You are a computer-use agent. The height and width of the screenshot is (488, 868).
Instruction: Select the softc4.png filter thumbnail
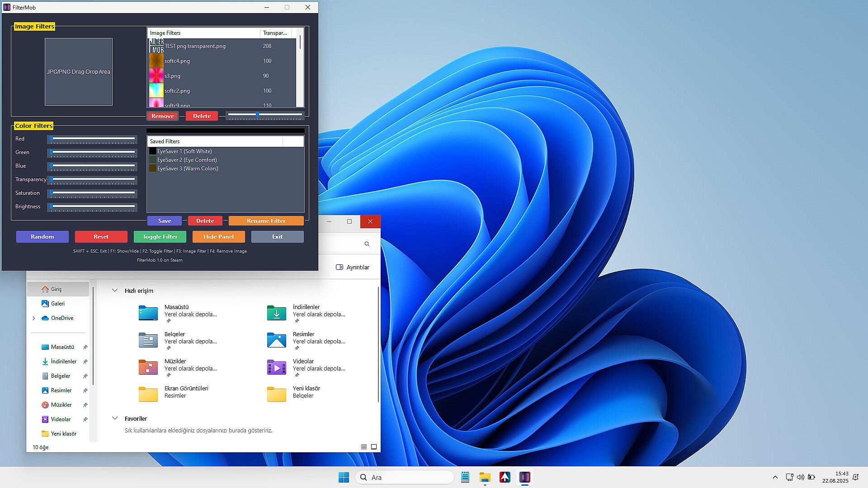click(156, 61)
